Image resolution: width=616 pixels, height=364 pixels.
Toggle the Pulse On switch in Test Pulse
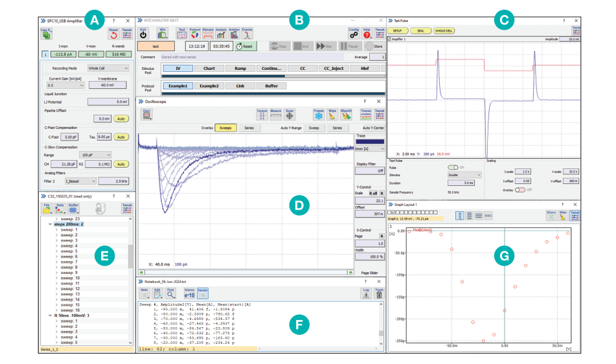point(453,167)
